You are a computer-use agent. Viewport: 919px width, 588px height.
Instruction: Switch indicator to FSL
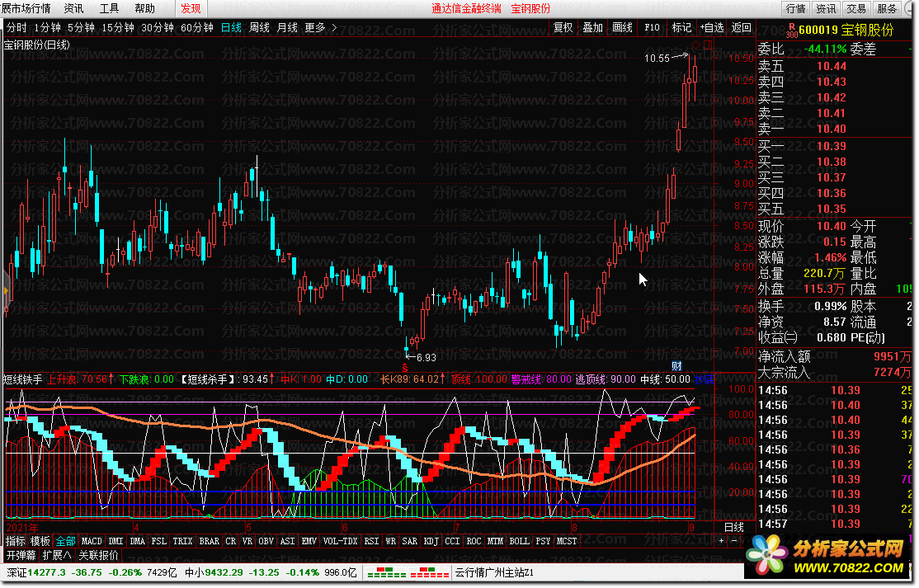pyautogui.click(x=159, y=541)
